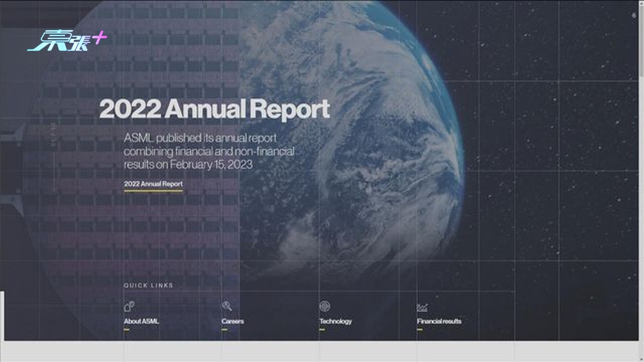The image size is (644, 362).
Task: Click the Technology circular icon
Action: point(325,306)
